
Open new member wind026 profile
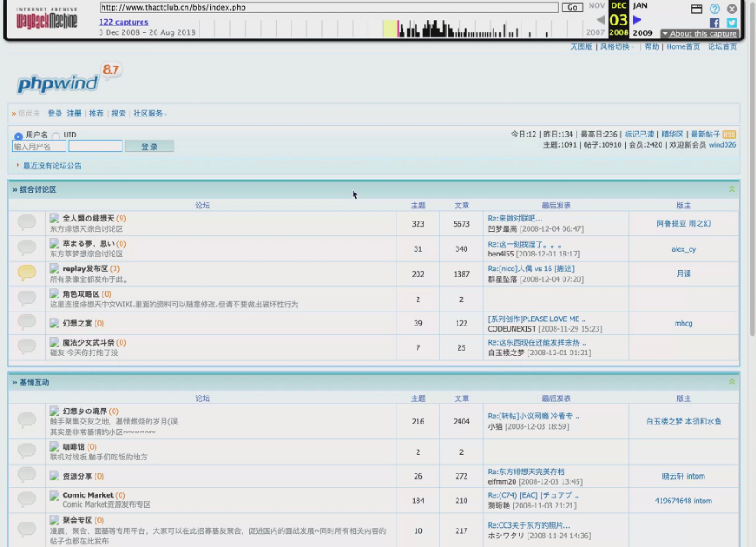722,144
